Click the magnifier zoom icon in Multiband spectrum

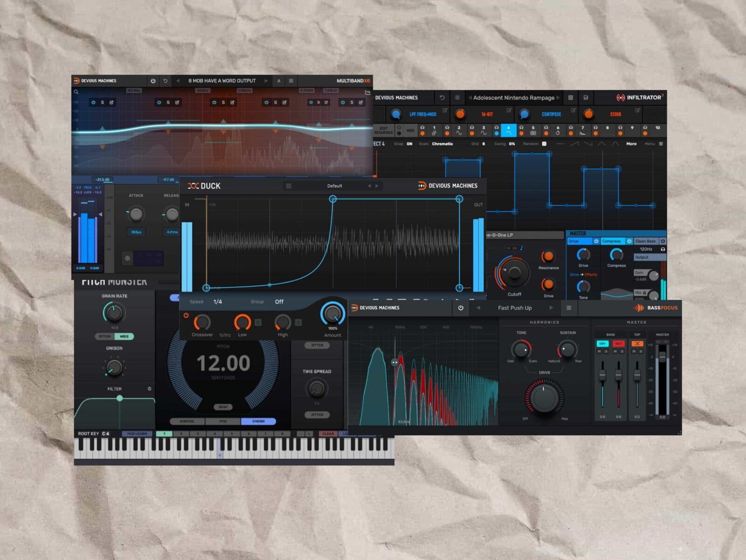tap(76, 92)
